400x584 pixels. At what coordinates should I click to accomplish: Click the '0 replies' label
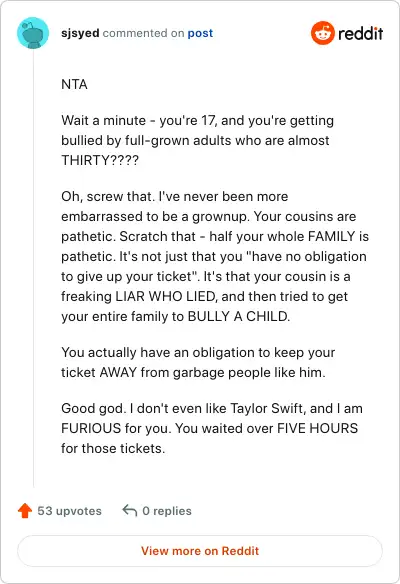point(167,511)
